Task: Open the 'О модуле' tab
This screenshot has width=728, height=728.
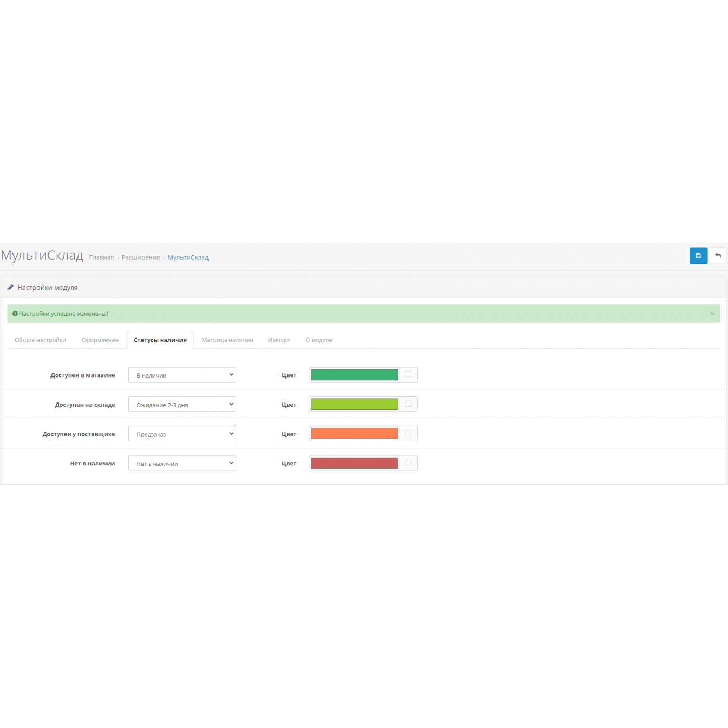Action: point(318,340)
